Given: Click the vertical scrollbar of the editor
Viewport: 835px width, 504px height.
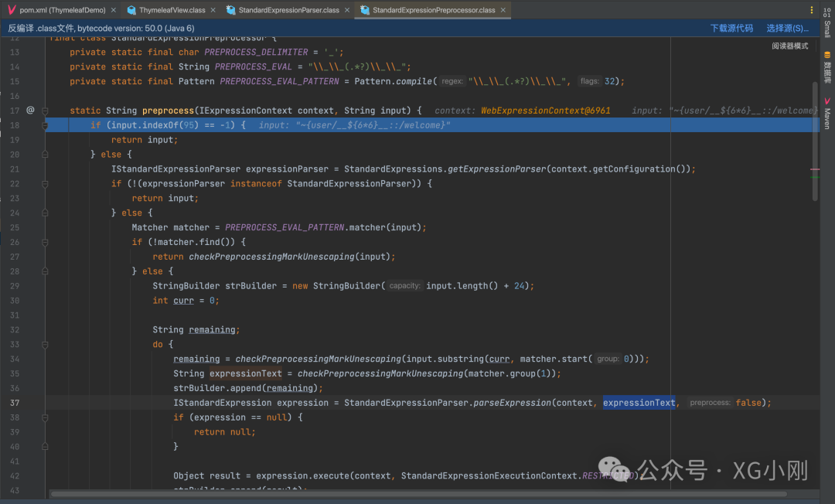Looking at the screenshot, I should pyautogui.click(x=815, y=141).
